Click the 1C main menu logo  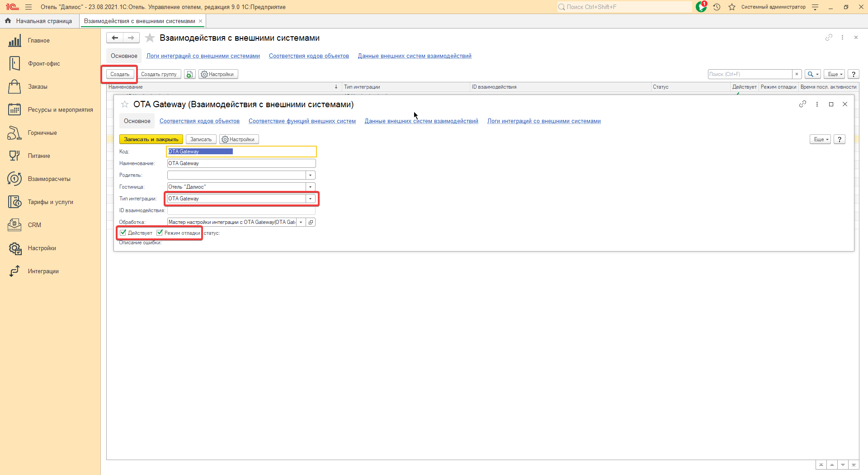tap(12, 7)
